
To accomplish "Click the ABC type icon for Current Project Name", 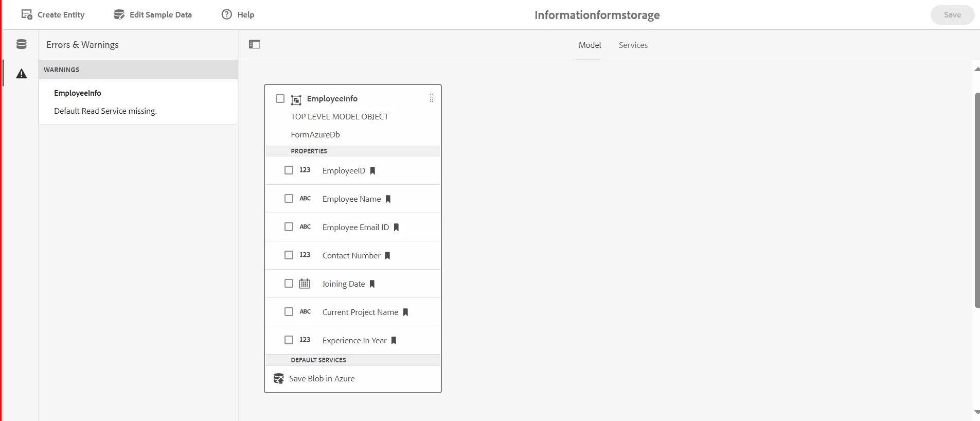I will [x=305, y=311].
